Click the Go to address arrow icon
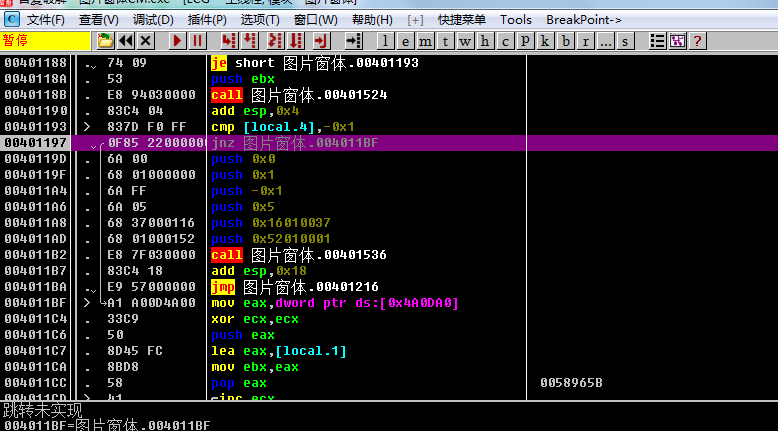This screenshot has width=778, height=431. point(353,41)
